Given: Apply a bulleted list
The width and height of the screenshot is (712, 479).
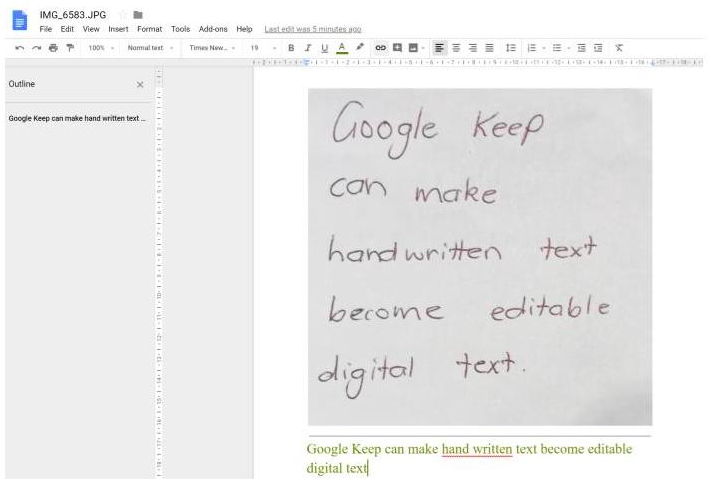Looking at the screenshot, I should pos(557,48).
